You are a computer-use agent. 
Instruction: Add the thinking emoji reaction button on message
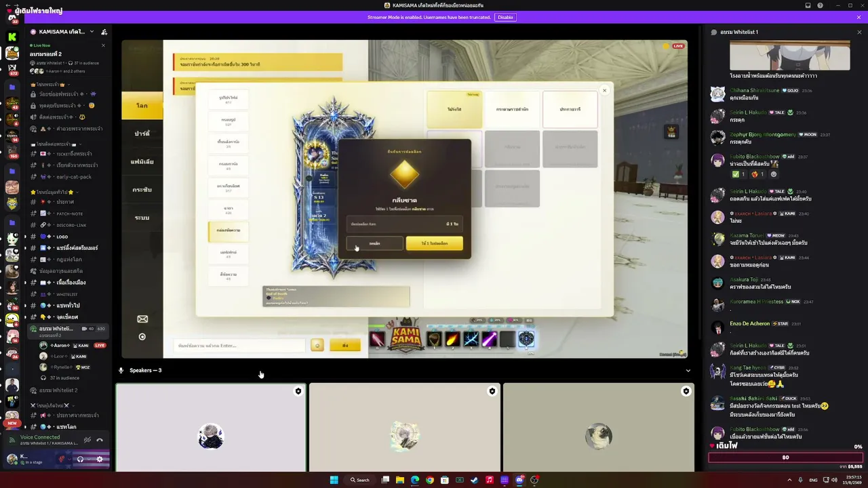pyautogui.click(x=774, y=174)
